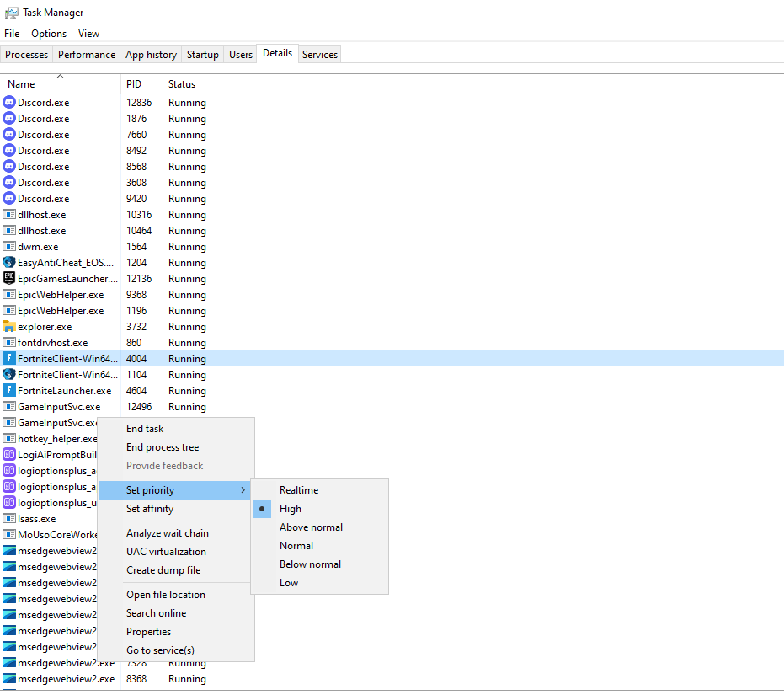Open the File menu
This screenshot has height=695, width=784.
(12, 34)
